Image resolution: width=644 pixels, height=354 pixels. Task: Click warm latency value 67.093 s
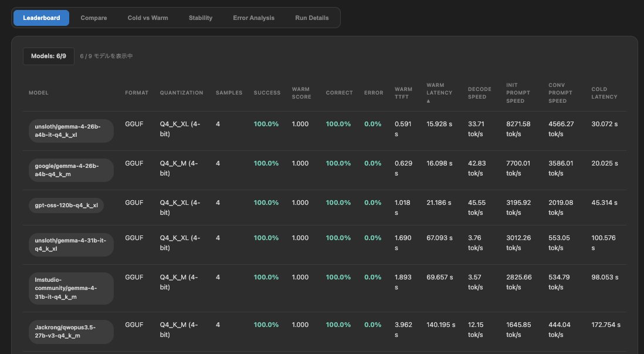pyautogui.click(x=439, y=238)
